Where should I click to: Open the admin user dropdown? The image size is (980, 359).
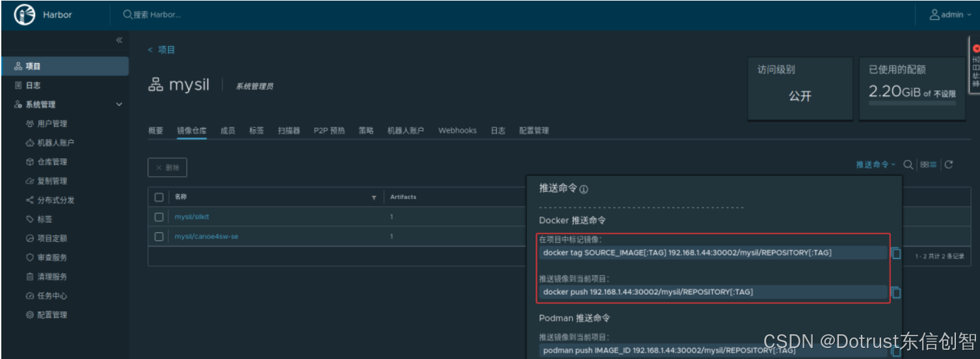coord(951,14)
